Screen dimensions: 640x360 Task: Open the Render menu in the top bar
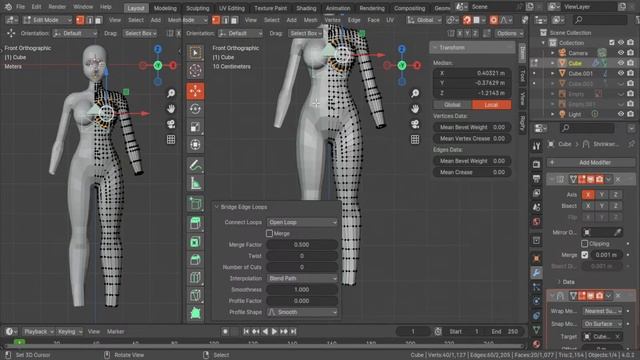coord(57,7)
